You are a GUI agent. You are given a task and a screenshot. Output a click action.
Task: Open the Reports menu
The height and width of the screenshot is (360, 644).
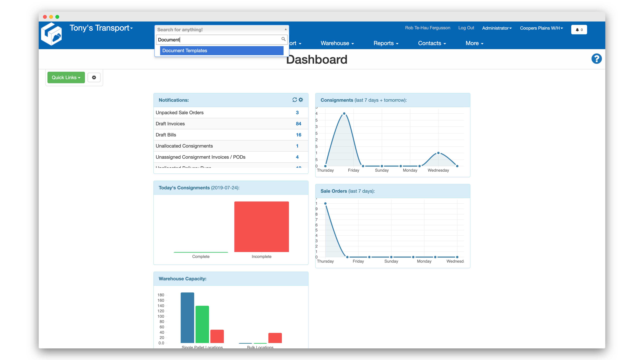[386, 43]
